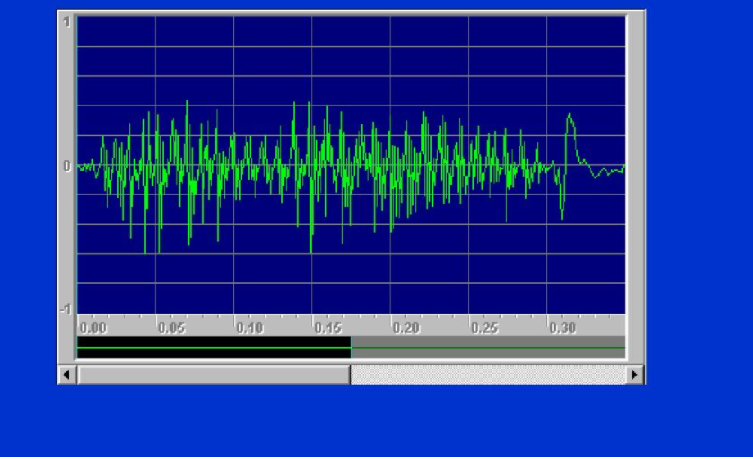Click the 0.00 time axis label

(93, 328)
